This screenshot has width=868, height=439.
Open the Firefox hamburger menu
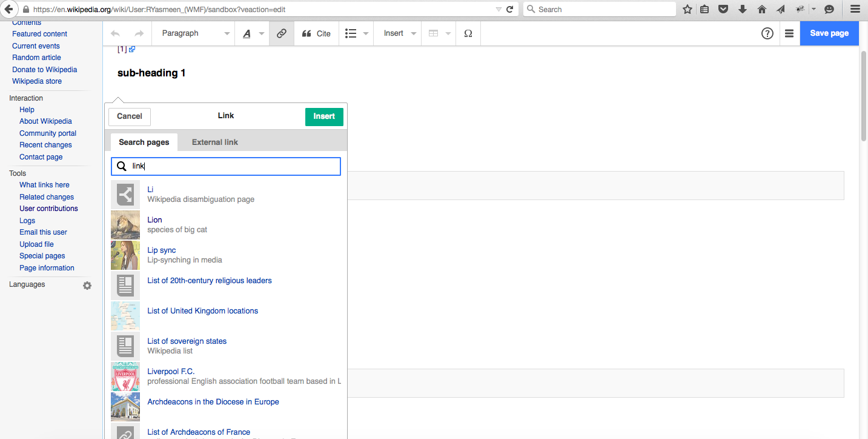[855, 9]
